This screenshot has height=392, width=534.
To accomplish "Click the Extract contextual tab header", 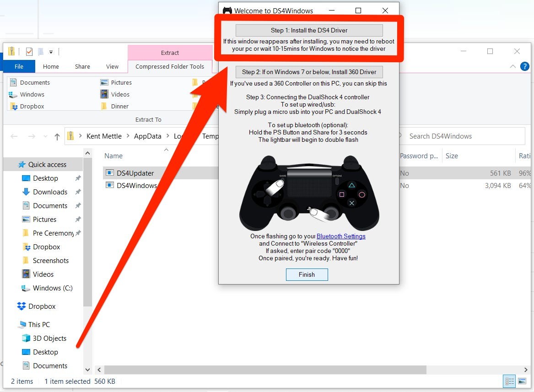I will click(x=170, y=53).
